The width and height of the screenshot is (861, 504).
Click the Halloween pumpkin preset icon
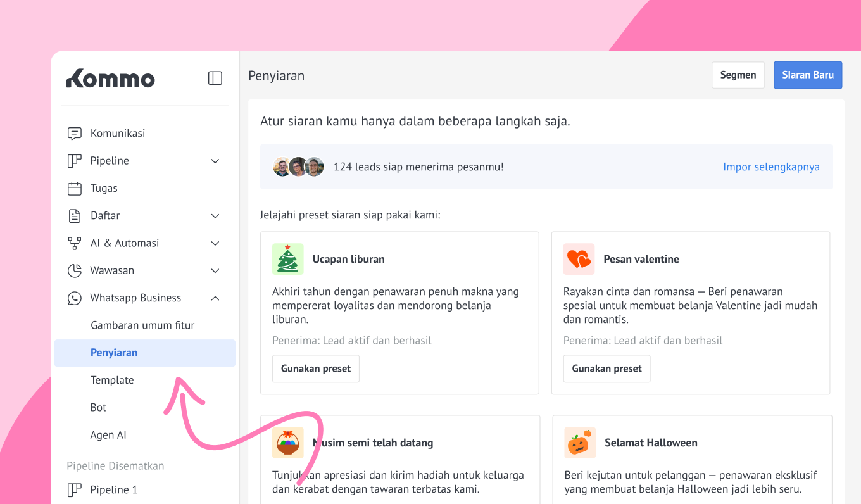580,443
